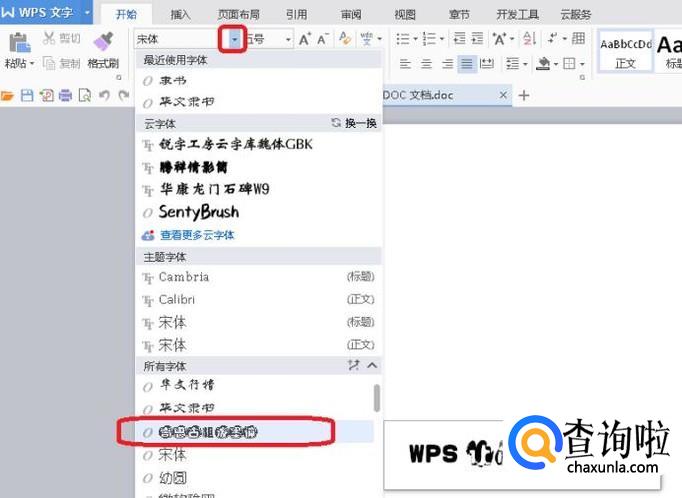
Task: Open the numbered list dropdown arrow
Action: tap(442, 39)
